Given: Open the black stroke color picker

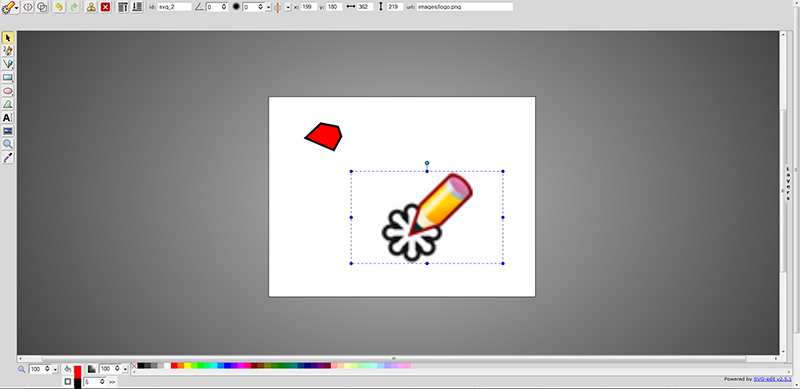Looking at the screenshot, I should (x=78, y=383).
